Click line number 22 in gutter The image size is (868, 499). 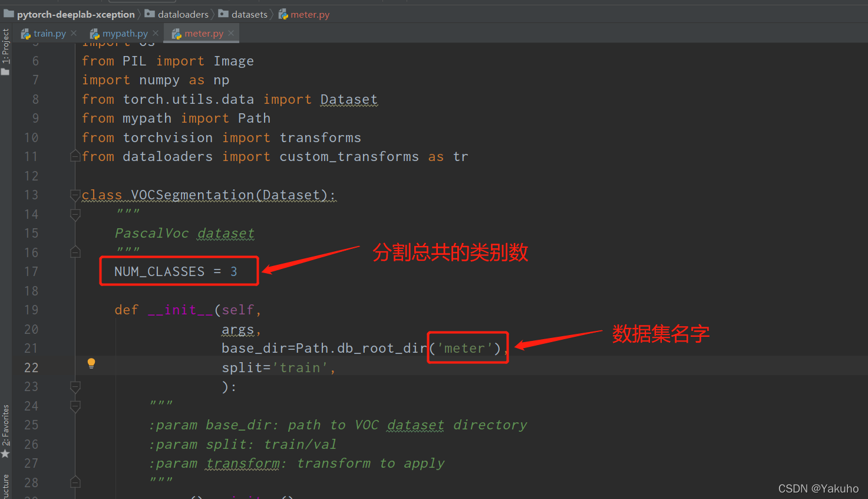click(31, 367)
